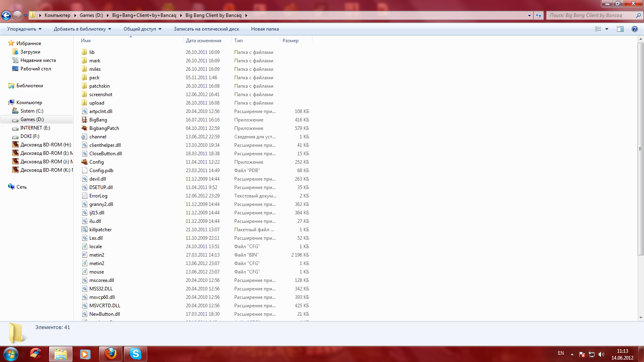Toggle the preview pane icon
Screen dimensions: 644x362
[x=620, y=29]
